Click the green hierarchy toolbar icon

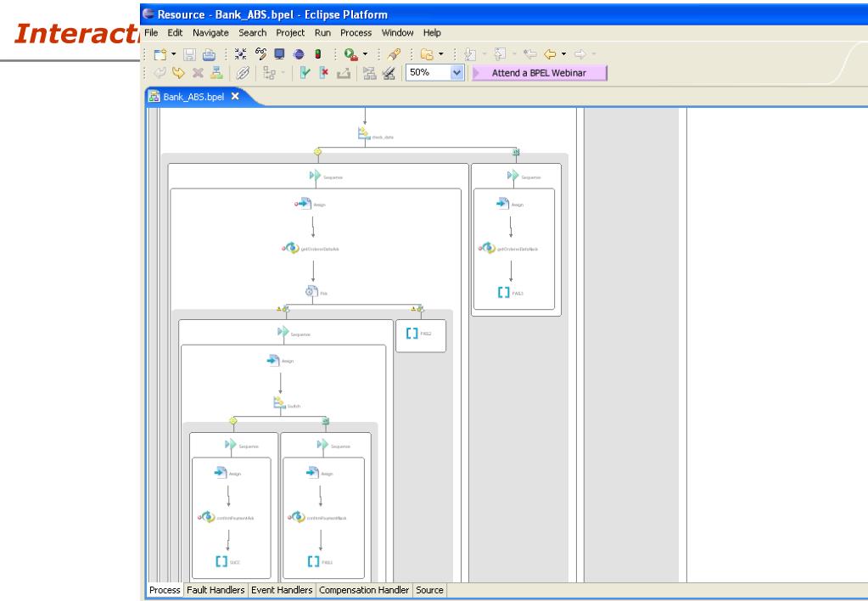[216, 72]
